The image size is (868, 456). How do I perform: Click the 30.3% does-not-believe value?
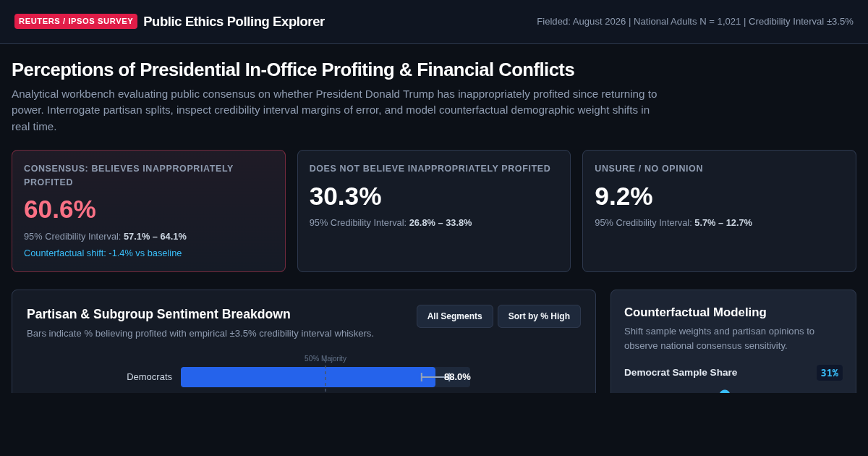click(x=345, y=196)
